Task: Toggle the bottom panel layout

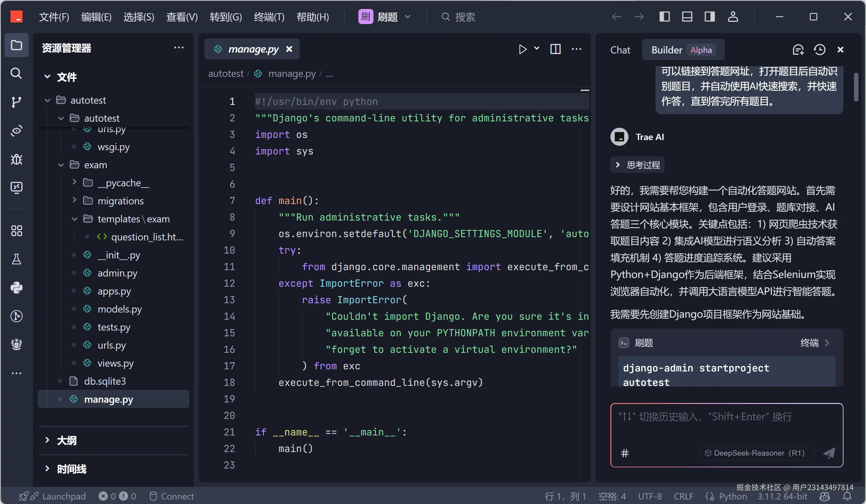Action: click(687, 17)
